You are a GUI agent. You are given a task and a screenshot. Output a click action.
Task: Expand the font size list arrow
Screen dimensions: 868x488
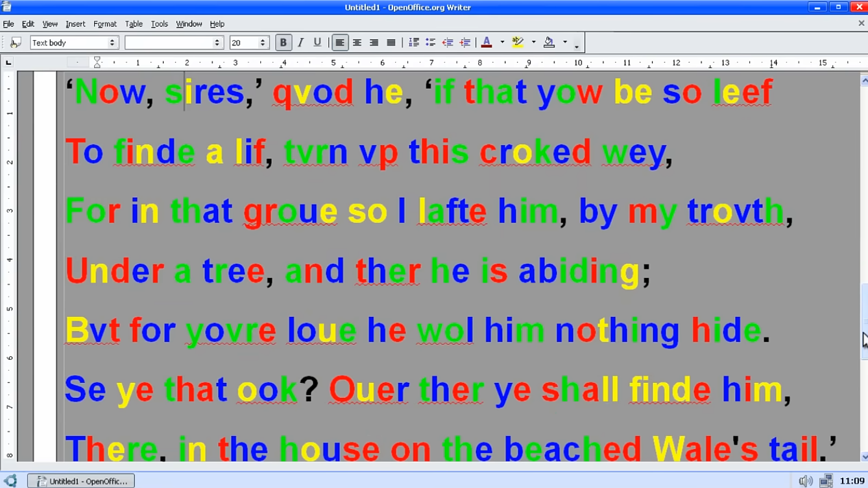point(263,43)
